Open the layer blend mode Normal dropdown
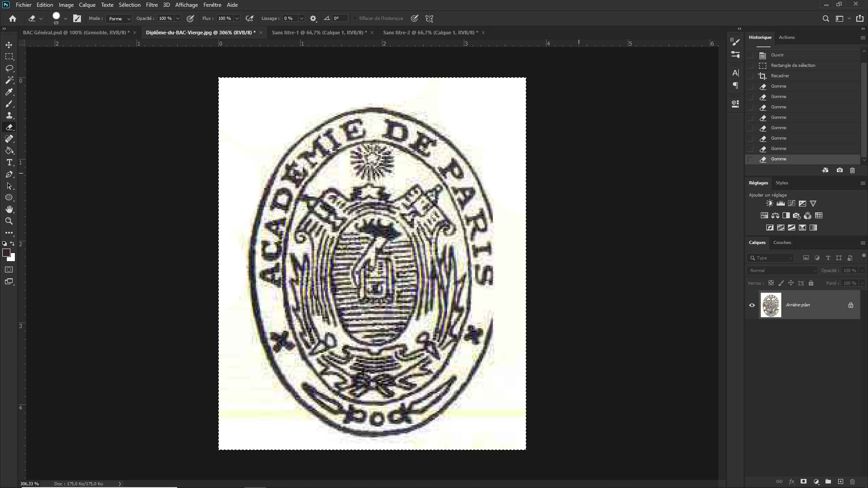Viewport: 868px width, 488px height. [783, 270]
